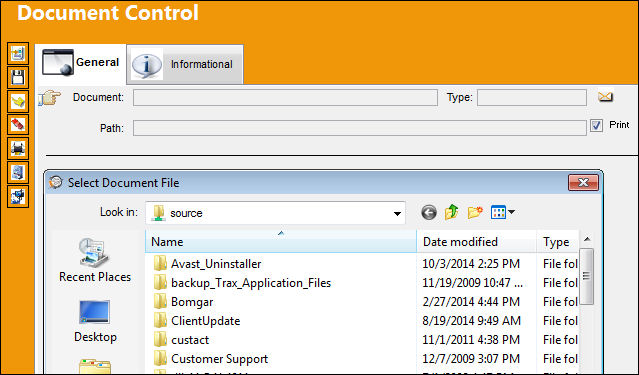This screenshot has width=639, height=375.
Task: Close the Select Document File dialog
Action: 583,182
